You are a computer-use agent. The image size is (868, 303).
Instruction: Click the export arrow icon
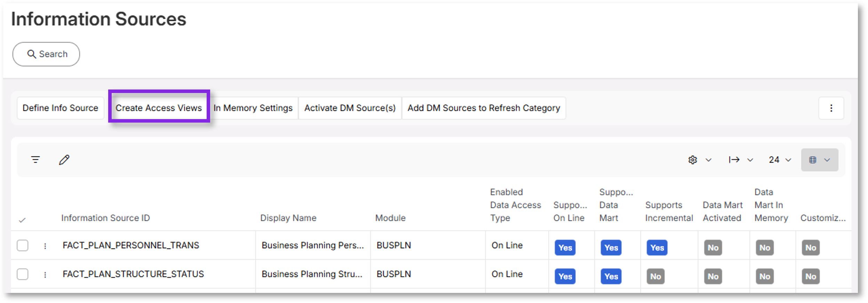(734, 160)
